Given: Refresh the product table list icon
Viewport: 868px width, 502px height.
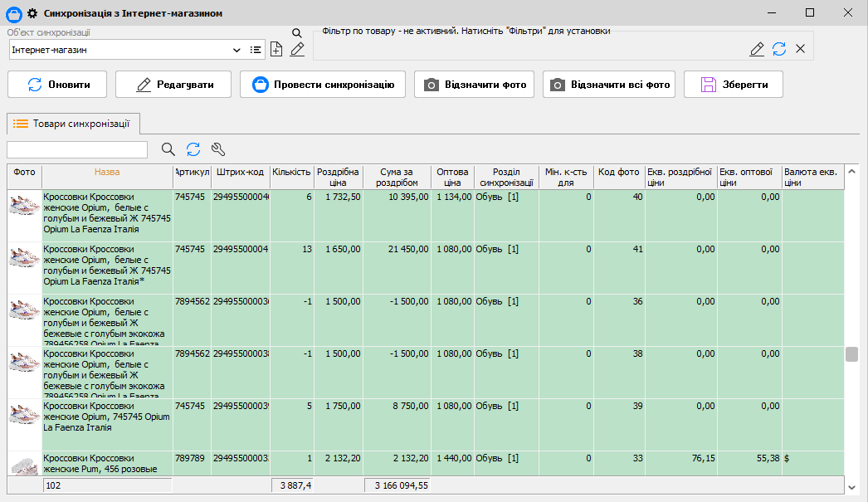Looking at the screenshot, I should 193,149.
